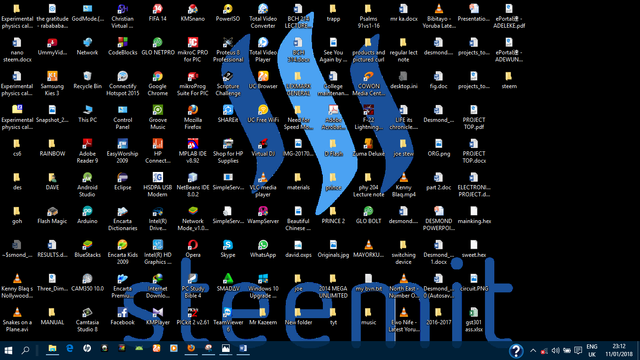Open the clock showing 23:12
640x360 pixels.
coord(619,351)
